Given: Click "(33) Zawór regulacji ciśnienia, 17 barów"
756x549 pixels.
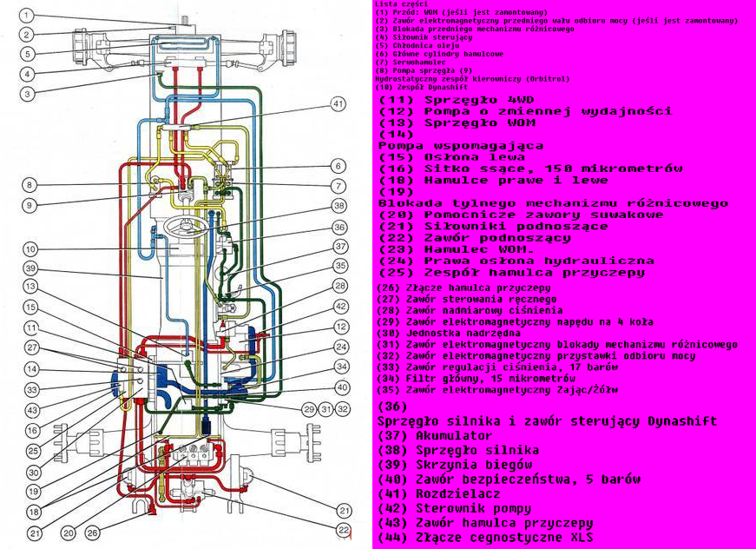Looking at the screenshot, I should (496, 367).
